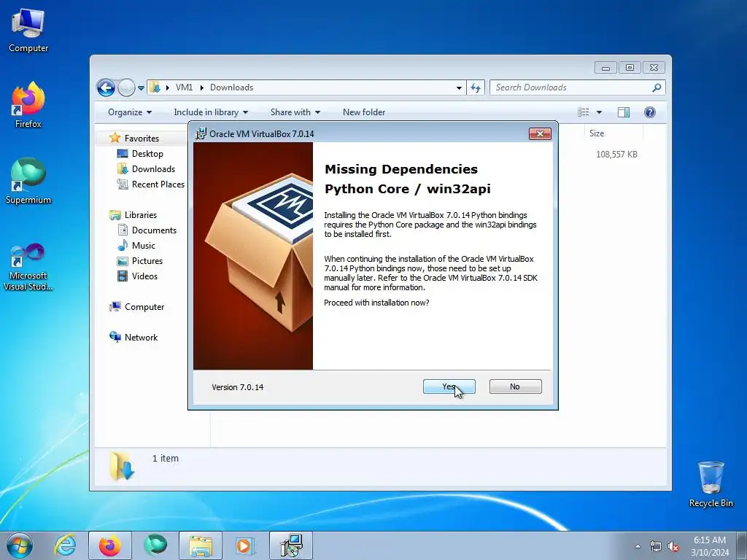Viewport: 747px width, 560px height.
Task: Expand address bar history dropdown
Action: click(459, 87)
